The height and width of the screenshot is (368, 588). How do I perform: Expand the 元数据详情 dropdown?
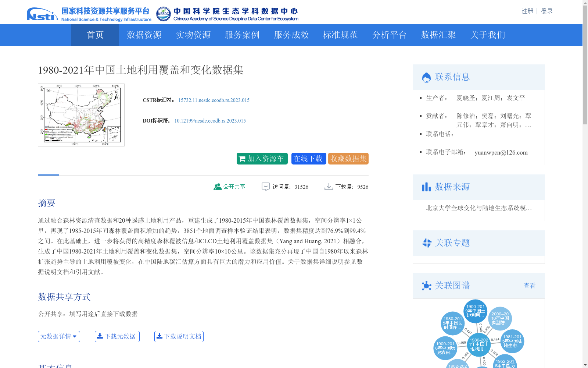[59, 336]
